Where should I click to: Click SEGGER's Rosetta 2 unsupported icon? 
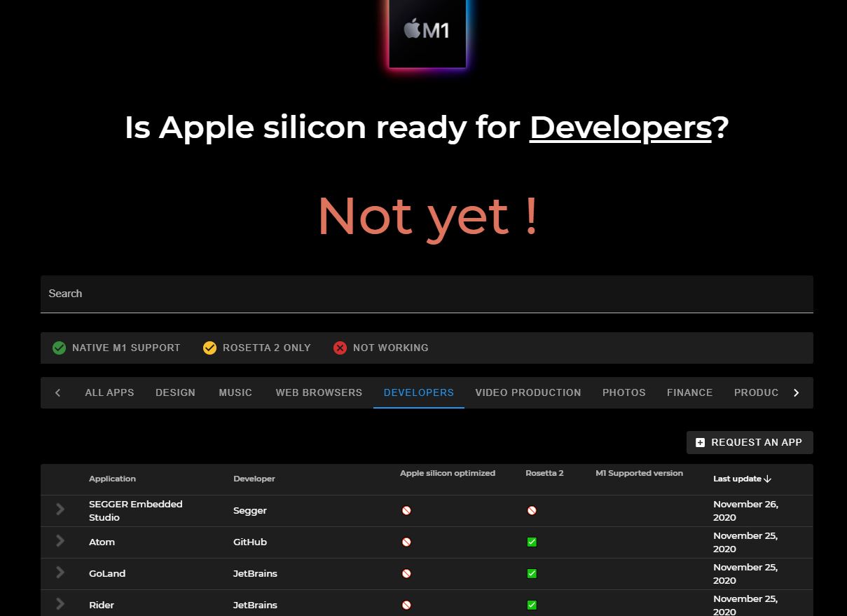click(532, 510)
